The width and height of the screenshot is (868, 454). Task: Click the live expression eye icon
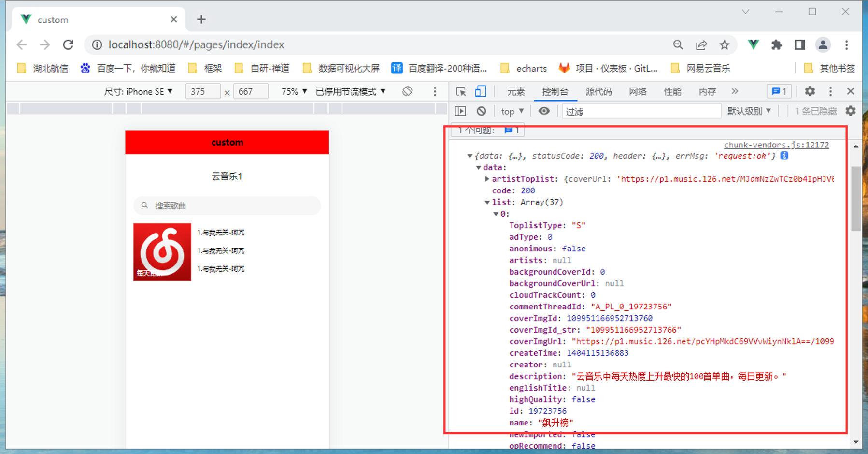[x=544, y=111]
